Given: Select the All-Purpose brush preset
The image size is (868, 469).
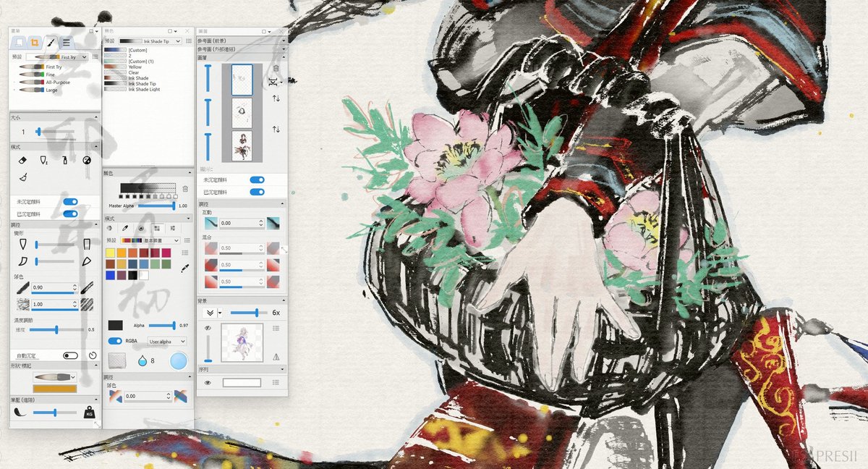Looking at the screenshot, I should tap(43, 83).
